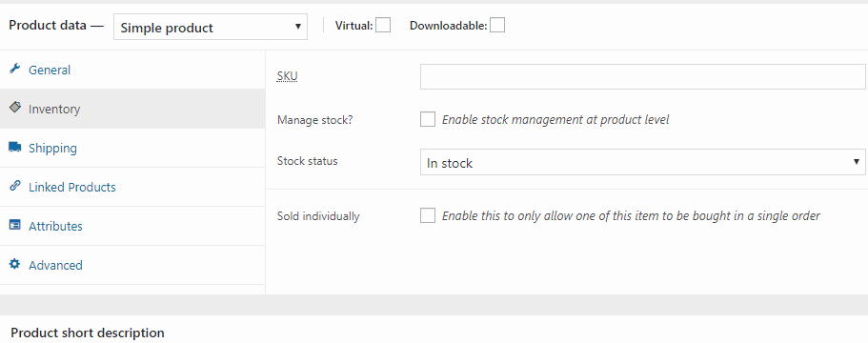This screenshot has width=868, height=343.
Task: Click the Linked Products chain icon
Action: [x=15, y=186]
